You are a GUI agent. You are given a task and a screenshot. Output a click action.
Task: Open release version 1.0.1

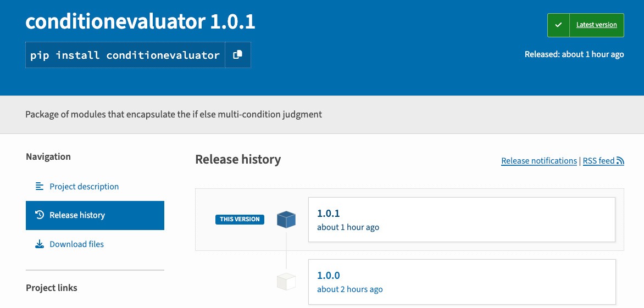(329, 214)
